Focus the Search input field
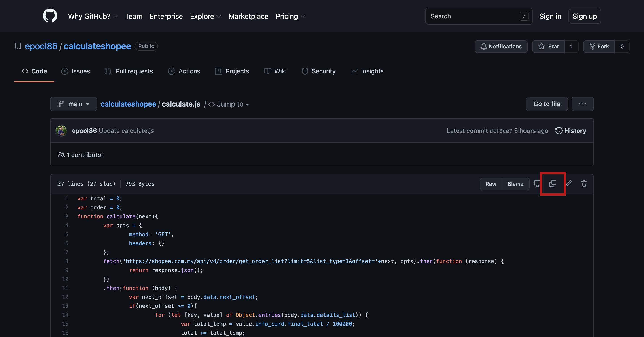Viewport: 644px width, 337px height. pyautogui.click(x=479, y=16)
